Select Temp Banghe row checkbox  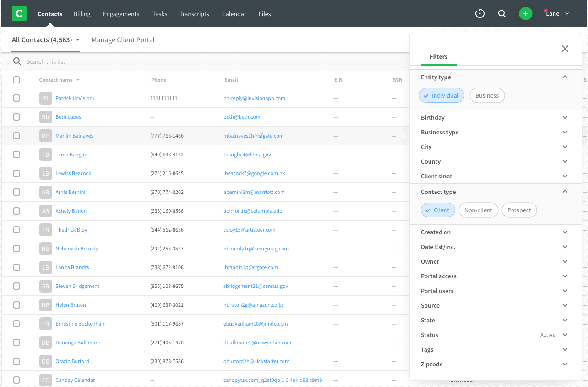[x=16, y=155]
